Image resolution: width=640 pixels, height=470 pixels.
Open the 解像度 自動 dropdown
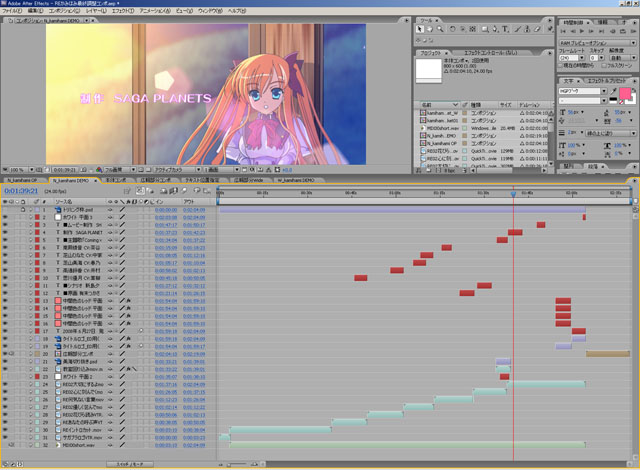[x=622, y=58]
